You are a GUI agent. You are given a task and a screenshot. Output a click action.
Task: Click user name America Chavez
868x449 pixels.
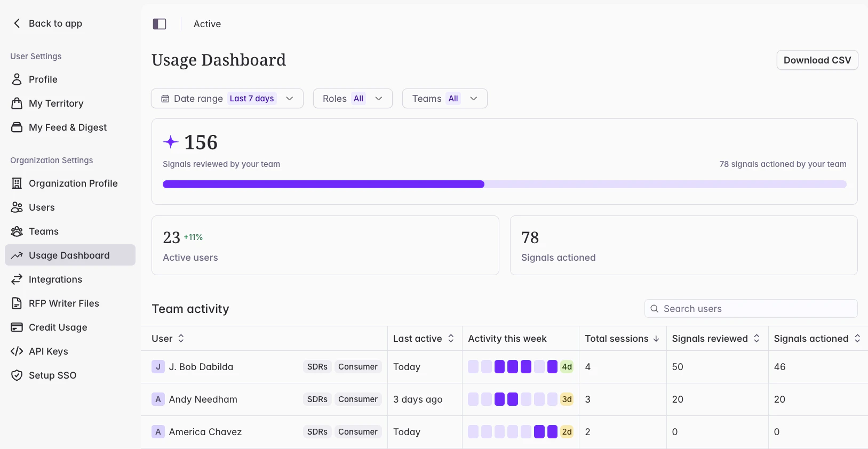pos(205,432)
